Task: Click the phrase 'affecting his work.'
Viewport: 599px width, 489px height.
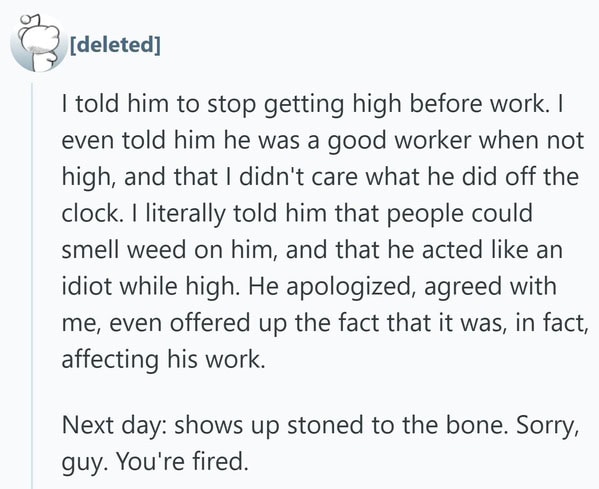Action: [x=163, y=360]
